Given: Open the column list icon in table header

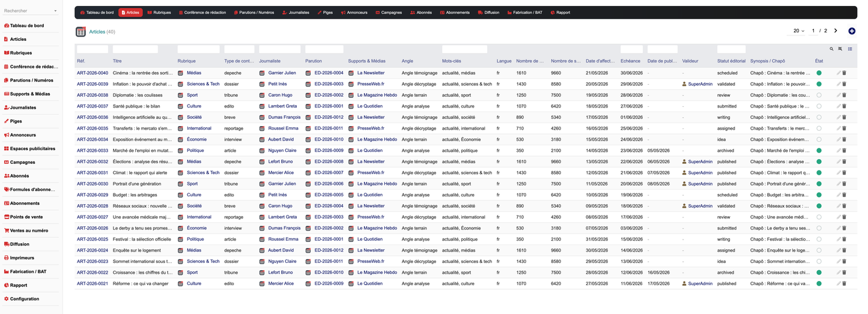Looking at the screenshot, I should click(850, 49).
